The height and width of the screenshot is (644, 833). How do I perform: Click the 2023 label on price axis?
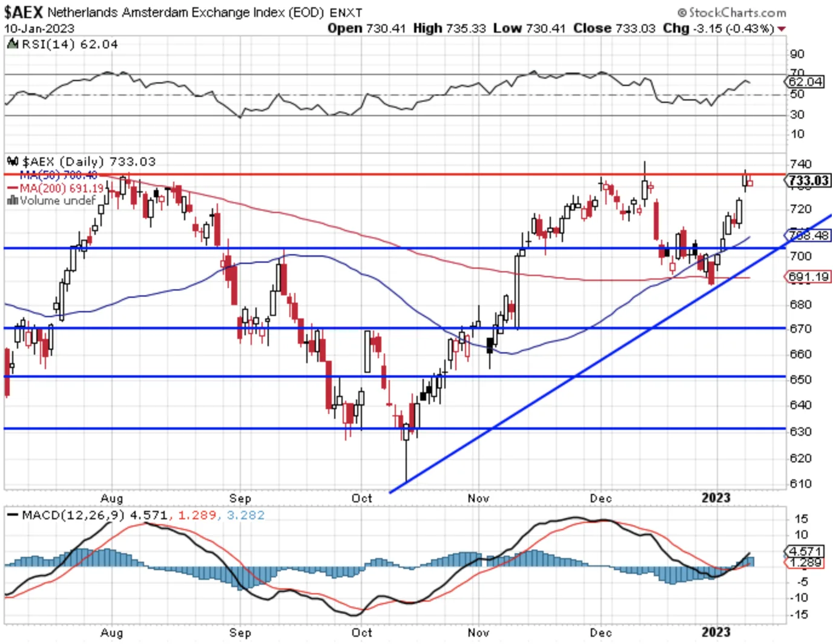716,498
